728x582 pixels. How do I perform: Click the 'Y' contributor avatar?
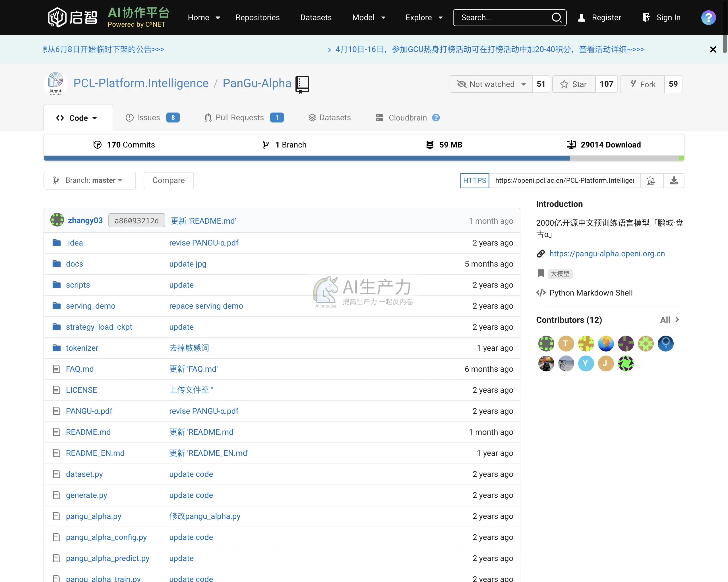pyautogui.click(x=586, y=363)
